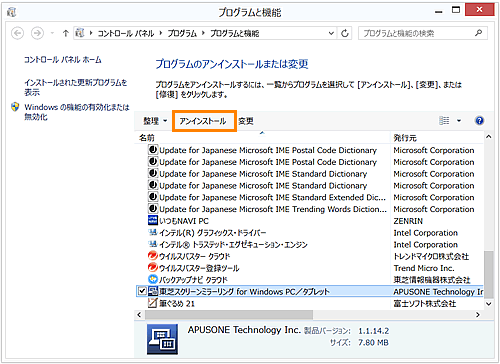Screen dimensions: 500x364
Task: Open Windows の機能の有効化または無効化 link
Action: click(x=77, y=112)
